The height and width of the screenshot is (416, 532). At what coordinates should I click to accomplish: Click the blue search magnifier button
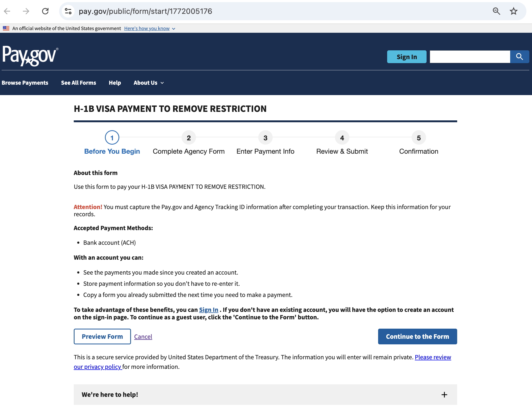[519, 57]
